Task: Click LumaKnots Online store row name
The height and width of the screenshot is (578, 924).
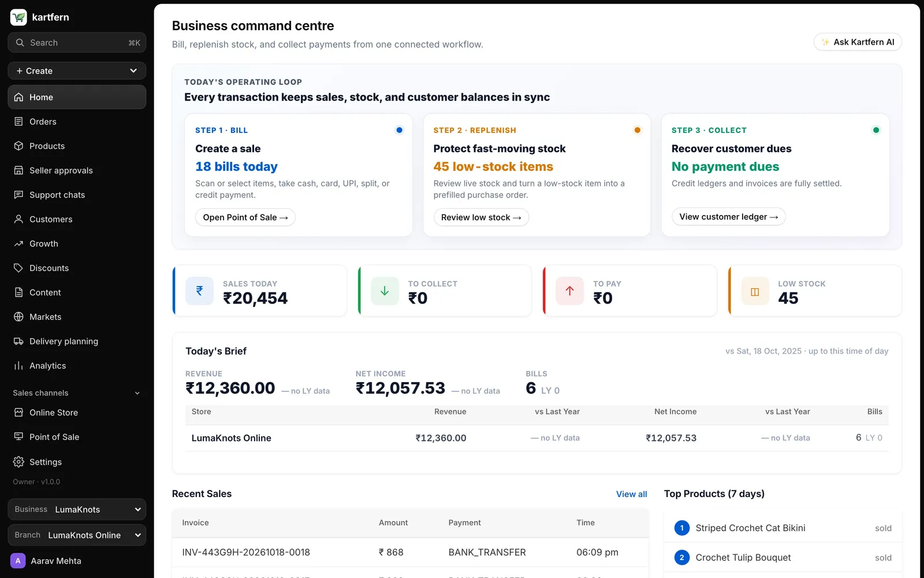Action: (x=231, y=438)
